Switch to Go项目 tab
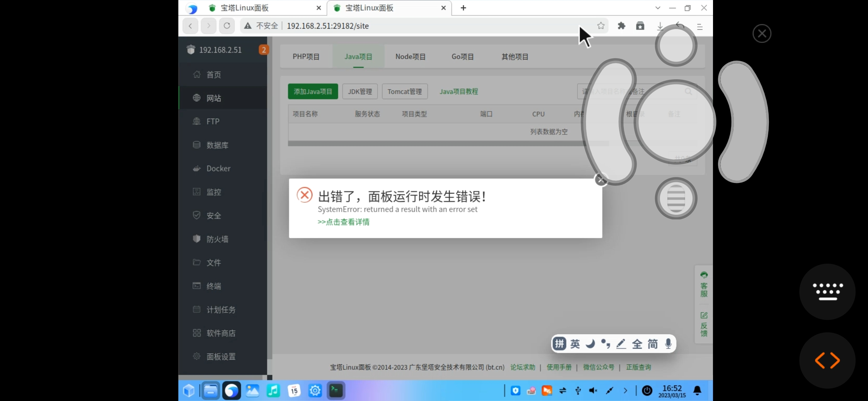 click(x=462, y=57)
